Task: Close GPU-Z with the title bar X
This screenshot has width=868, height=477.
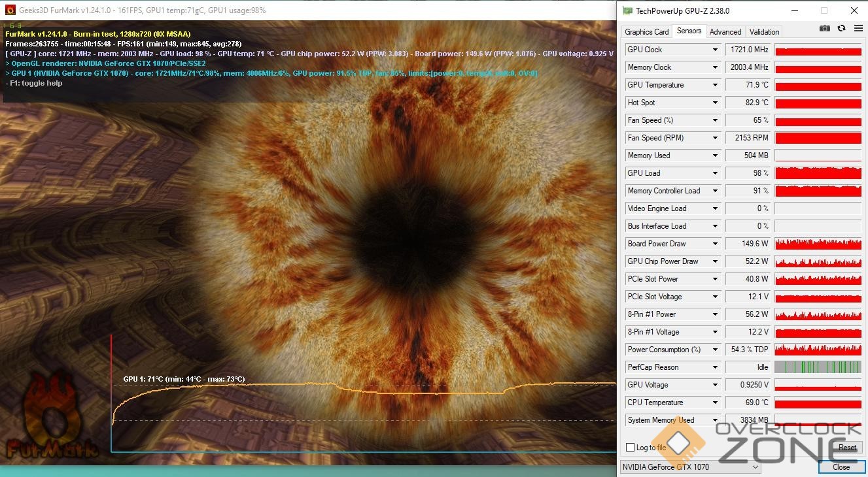Action: (x=854, y=10)
